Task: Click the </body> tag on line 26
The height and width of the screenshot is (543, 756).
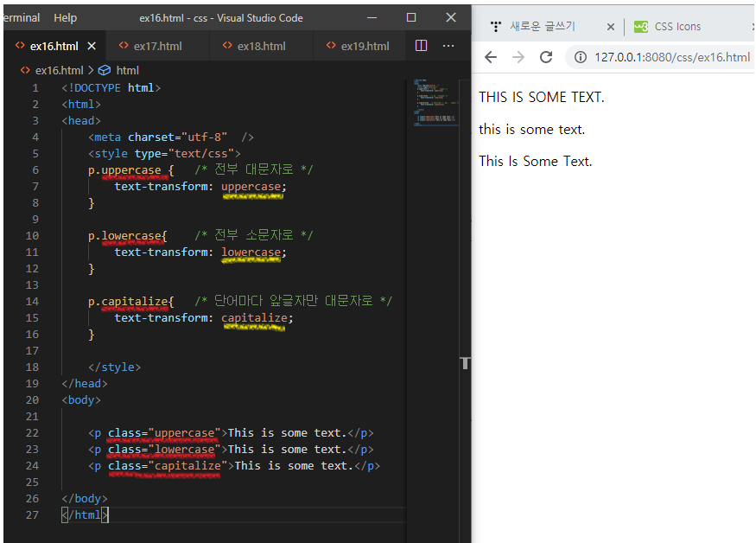Action: pos(85,499)
